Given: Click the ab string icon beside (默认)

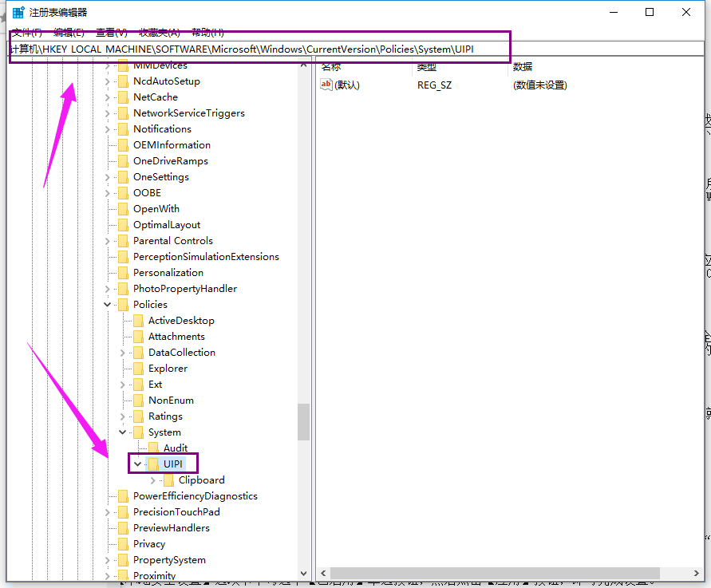Looking at the screenshot, I should coord(328,85).
